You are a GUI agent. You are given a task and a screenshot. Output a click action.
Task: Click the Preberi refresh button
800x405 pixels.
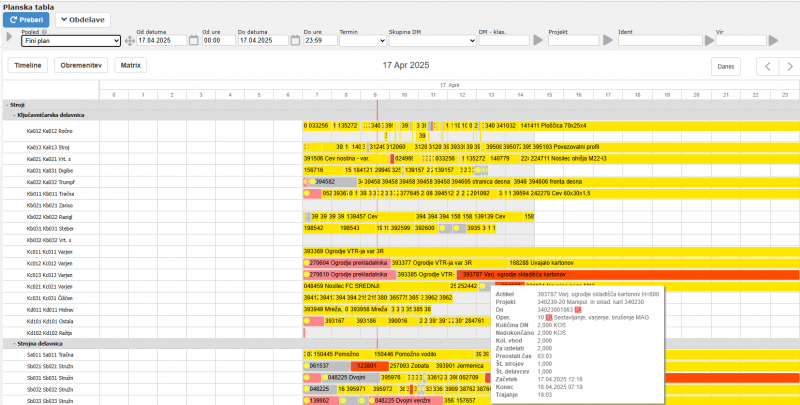pyautogui.click(x=26, y=19)
